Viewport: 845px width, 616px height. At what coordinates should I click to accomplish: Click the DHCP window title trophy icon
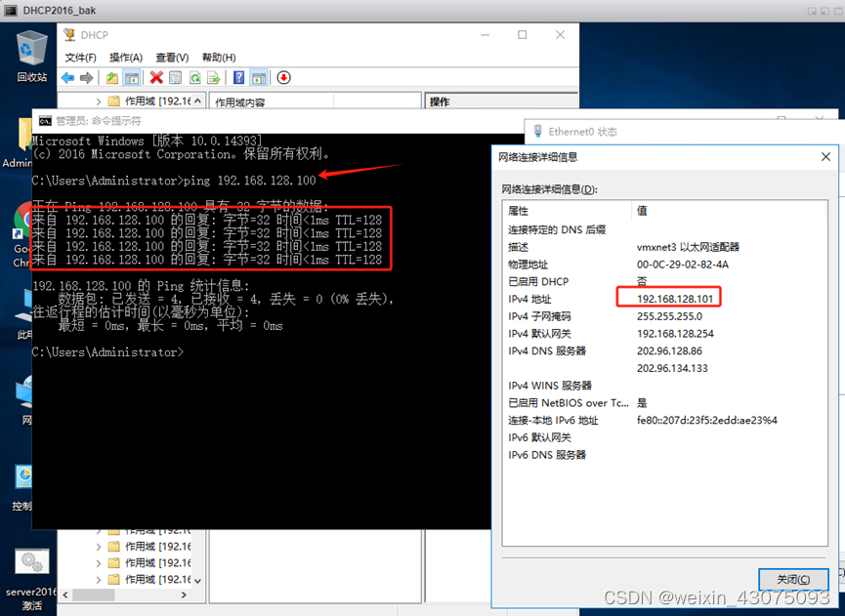(x=69, y=35)
